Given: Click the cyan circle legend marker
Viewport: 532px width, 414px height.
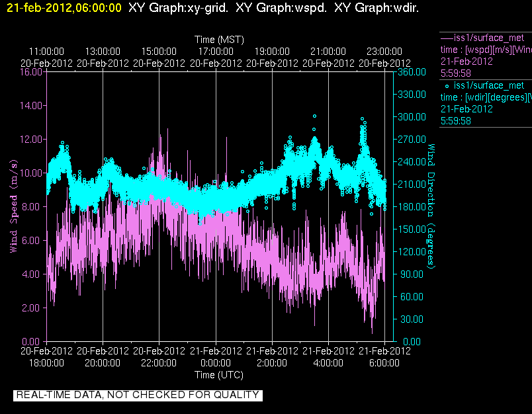Looking at the screenshot, I should pyautogui.click(x=447, y=86).
